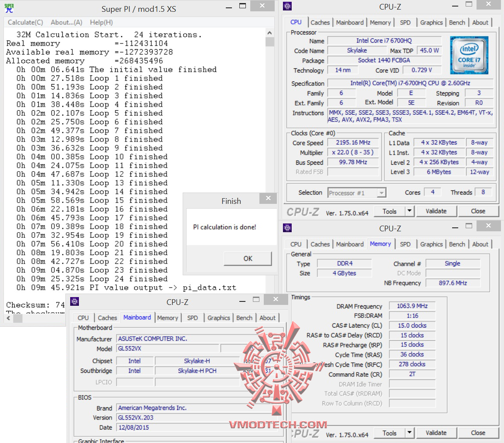The height and width of the screenshot is (443, 504).
Task: Click the Super PI horizontal scroll left arrow
Action: click(x=8, y=318)
